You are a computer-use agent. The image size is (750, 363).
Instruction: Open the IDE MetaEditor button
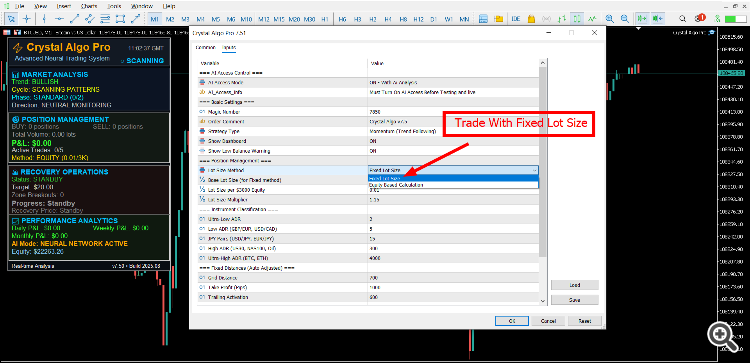point(516,19)
